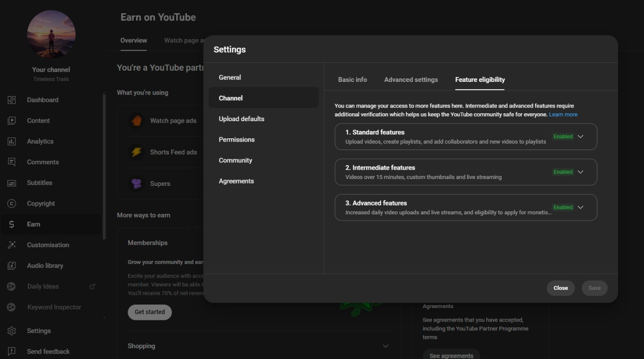Click the Keyword Inspector icon

coord(11,307)
